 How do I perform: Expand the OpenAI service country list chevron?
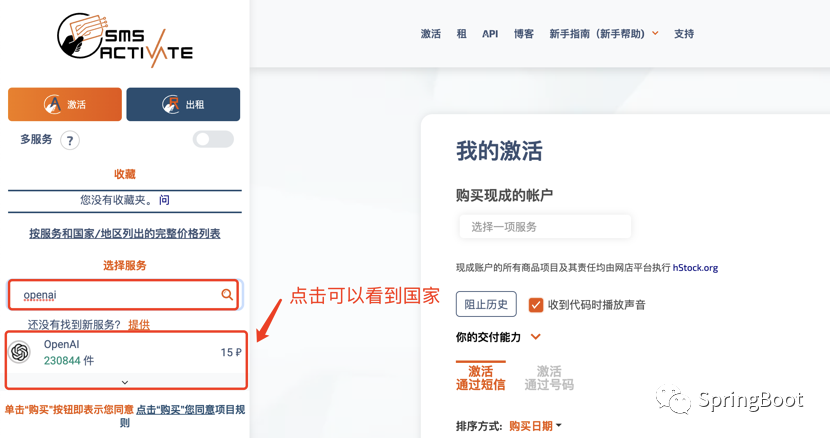(x=125, y=382)
